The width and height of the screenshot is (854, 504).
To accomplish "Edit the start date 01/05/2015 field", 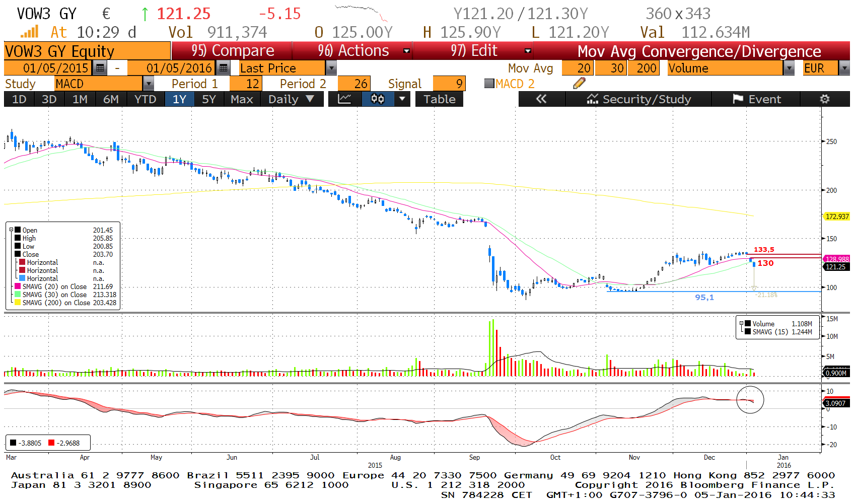I will [49, 68].
